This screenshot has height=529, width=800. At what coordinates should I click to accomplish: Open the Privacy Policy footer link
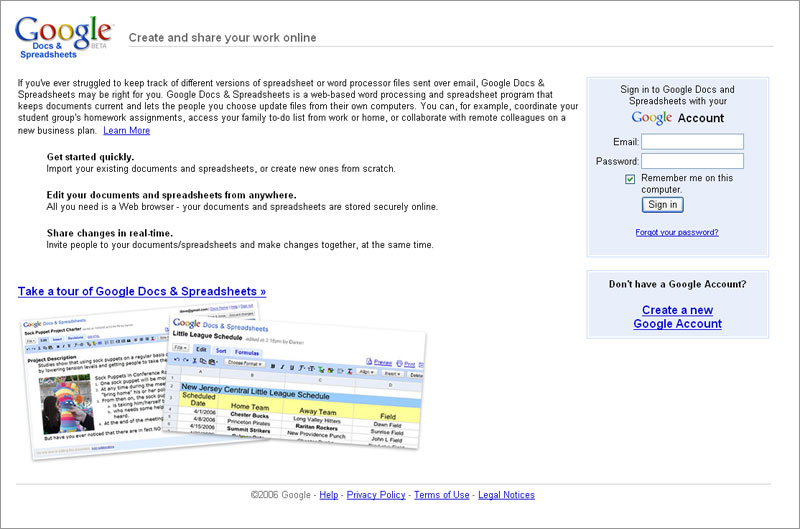(x=376, y=495)
